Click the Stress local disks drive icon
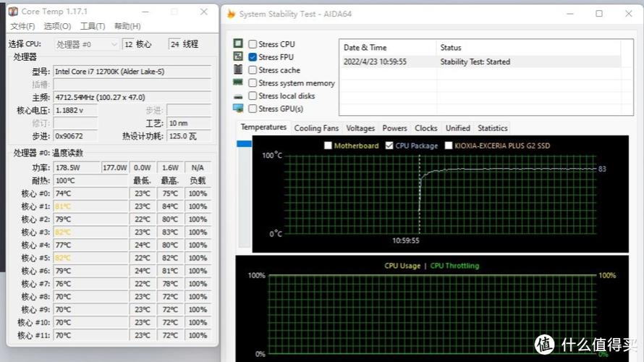 (x=238, y=96)
